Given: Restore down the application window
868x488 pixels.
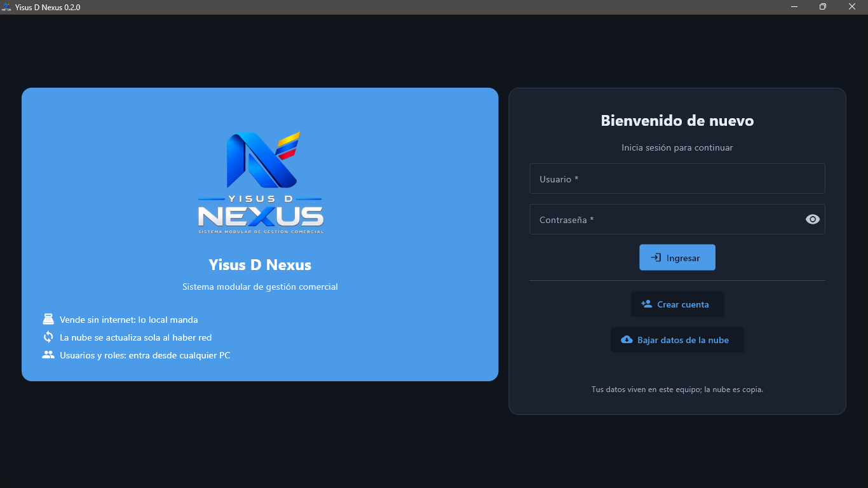Looking at the screenshot, I should tap(823, 7).
